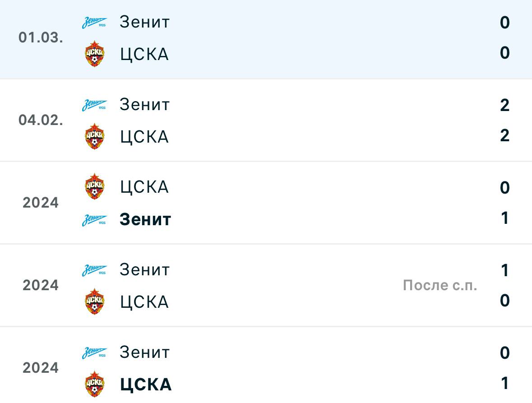This screenshot has width=532, height=403.
Task: Open the 04.02. match date
Action: coord(41,120)
